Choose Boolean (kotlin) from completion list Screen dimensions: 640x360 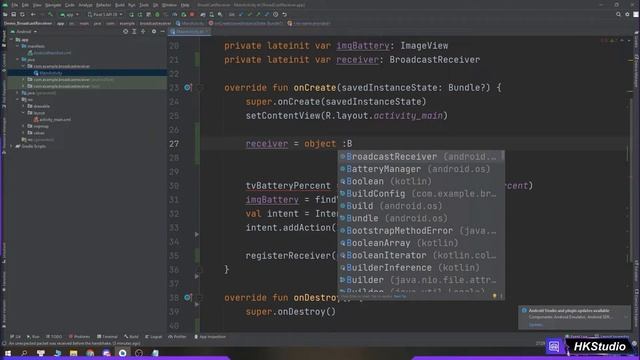coord(421,181)
